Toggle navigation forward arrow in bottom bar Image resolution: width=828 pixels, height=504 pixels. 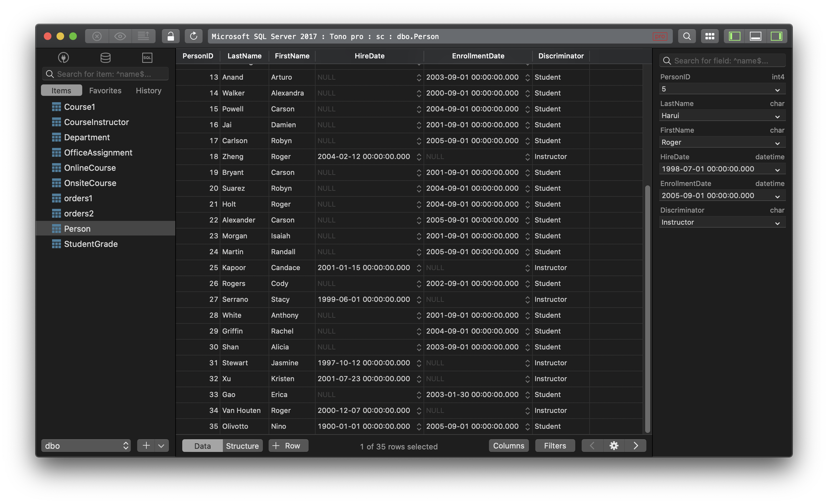(x=635, y=445)
